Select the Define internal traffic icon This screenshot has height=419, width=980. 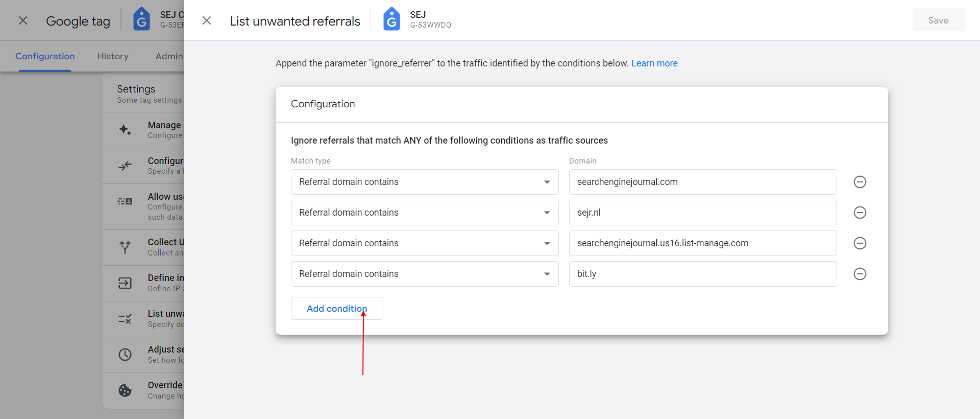tap(125, 283)
